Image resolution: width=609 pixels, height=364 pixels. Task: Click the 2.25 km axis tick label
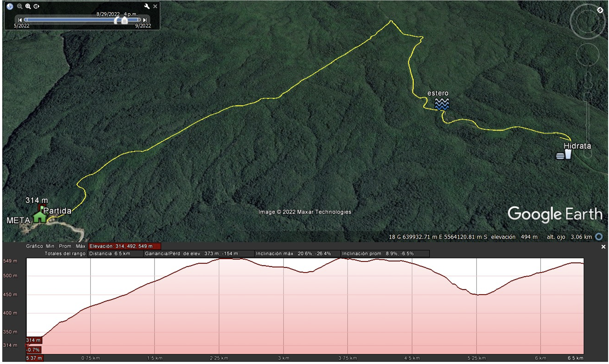coord(219,359)
